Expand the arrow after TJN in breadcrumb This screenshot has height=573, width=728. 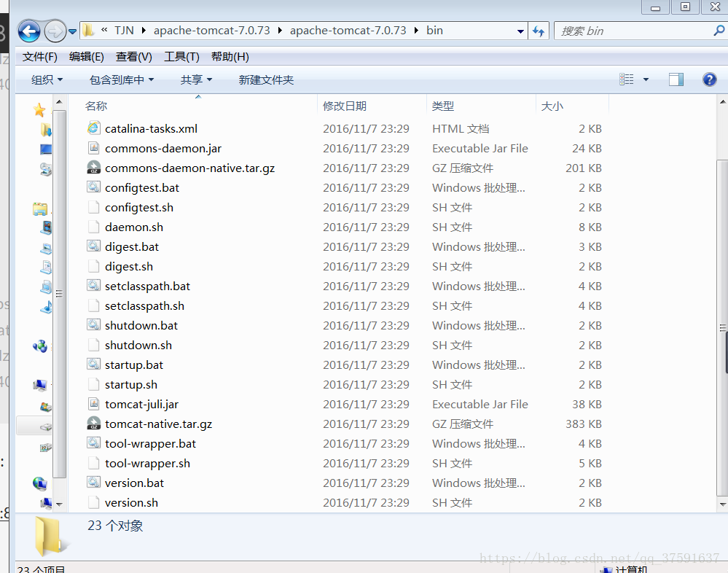click(x=144, y=31)
